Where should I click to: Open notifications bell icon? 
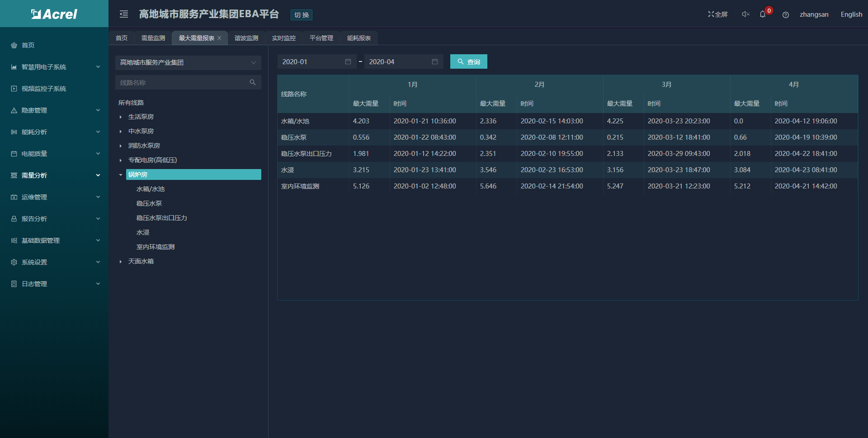[x=763, y=14]
